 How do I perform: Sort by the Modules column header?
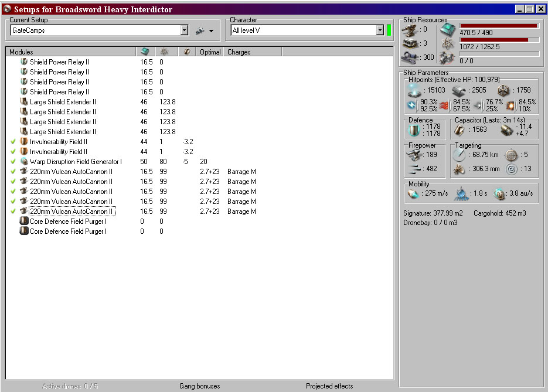click(70, 52)
